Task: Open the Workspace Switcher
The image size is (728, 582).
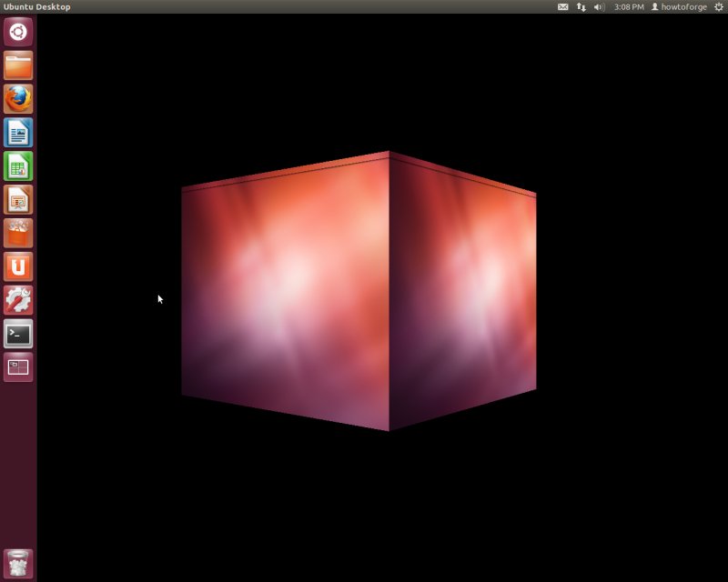Action: pyautogui.click(x=18, y=366)
